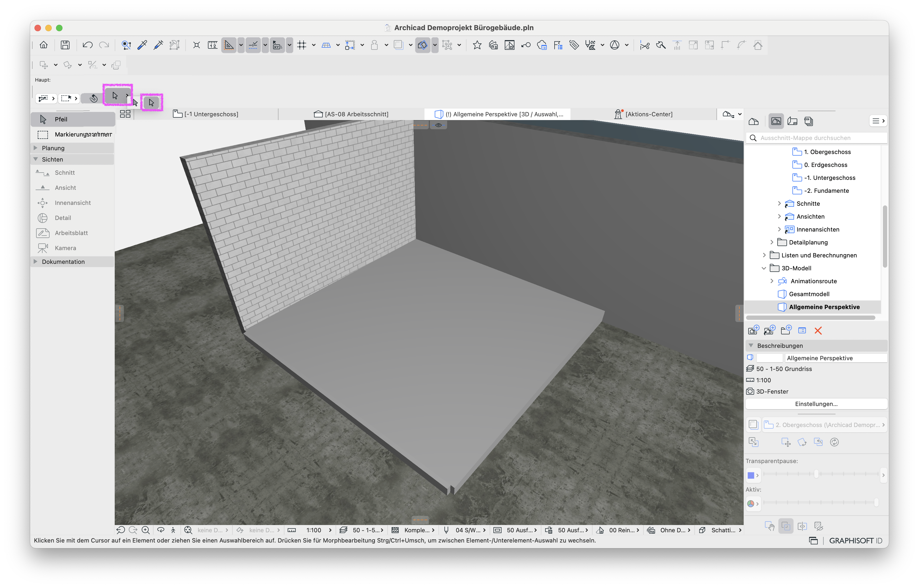The height and width of the screenshot is (588, 919).
Task: Save the project with floppy icon
Action: coord(65,45)
